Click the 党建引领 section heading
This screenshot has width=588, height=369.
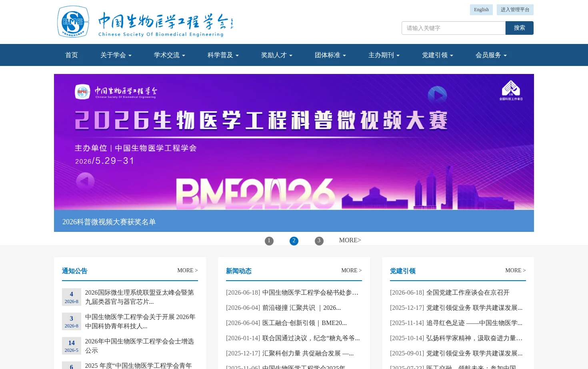(x=403, y=271)
